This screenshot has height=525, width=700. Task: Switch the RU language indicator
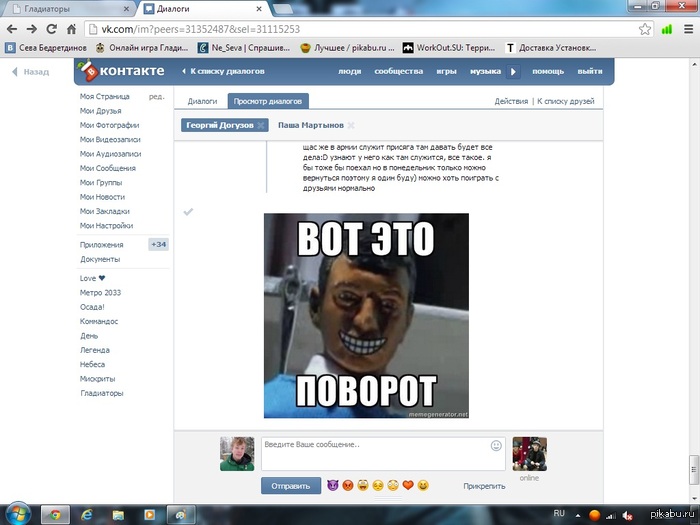point(559,513)
